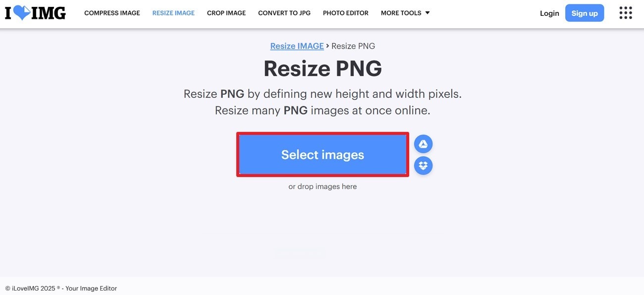Open the Compress Image tool
This screenshot has height=295, width=644.
(x=112, y=13)
